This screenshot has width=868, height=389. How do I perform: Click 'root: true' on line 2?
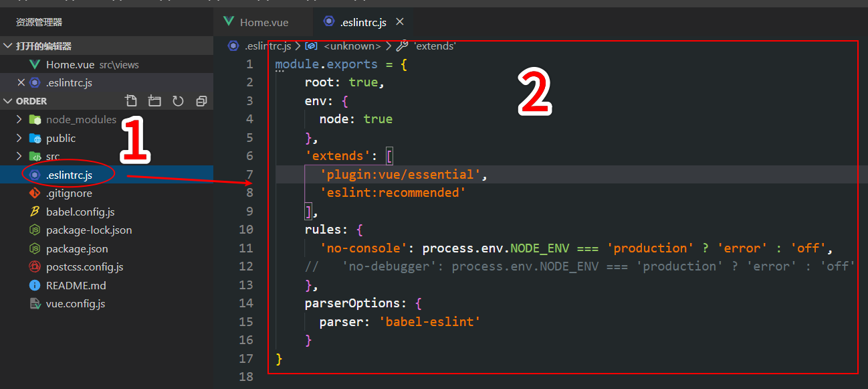coord(342,83)
